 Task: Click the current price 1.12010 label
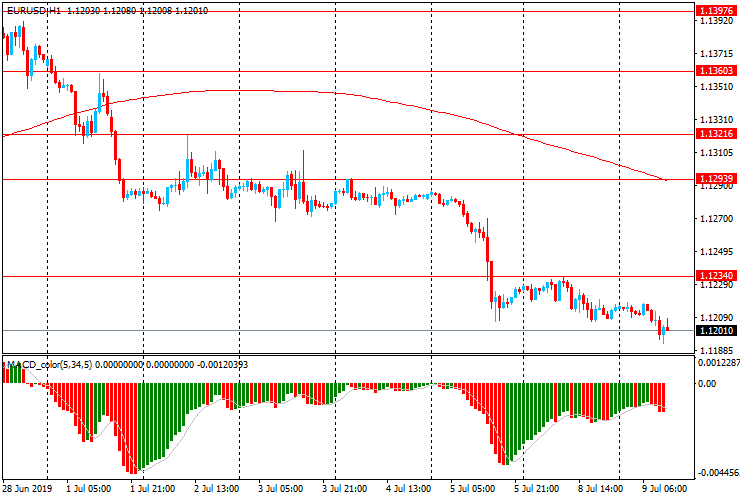click(716, 331)
